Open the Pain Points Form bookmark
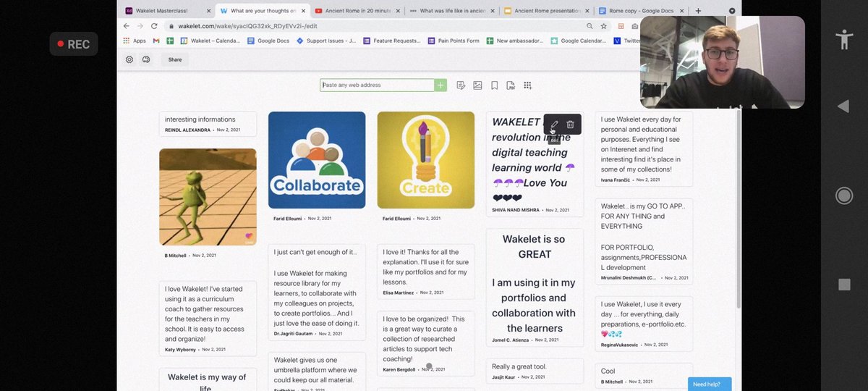This screenshot has width=868, height=391. pos(454,41)
